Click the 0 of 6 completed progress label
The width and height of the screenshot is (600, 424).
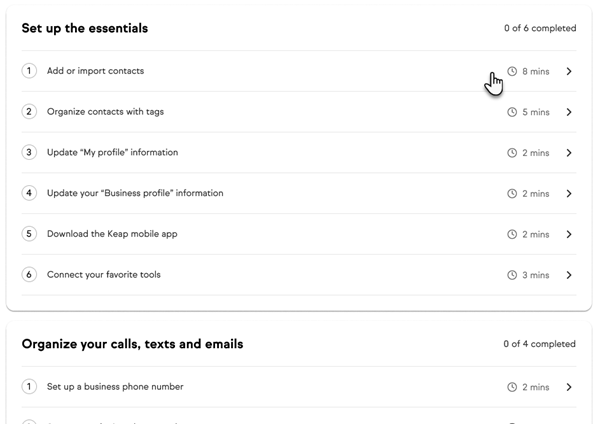(x=540, y=29)
